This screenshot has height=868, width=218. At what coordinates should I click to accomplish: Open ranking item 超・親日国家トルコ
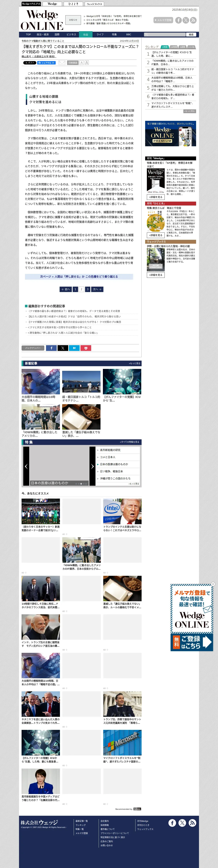point(172,71)
